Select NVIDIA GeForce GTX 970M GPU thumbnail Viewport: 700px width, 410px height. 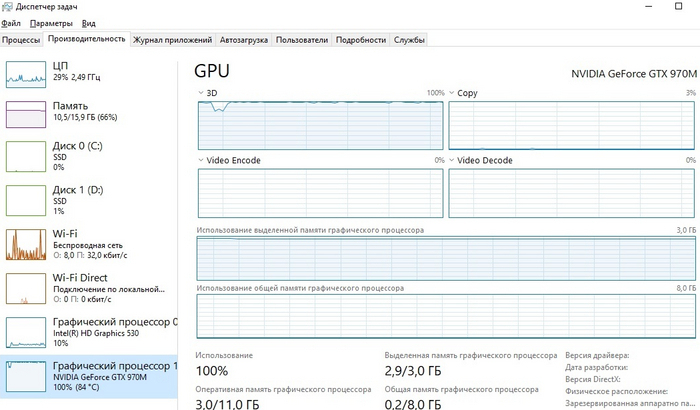tap(27, 375)
